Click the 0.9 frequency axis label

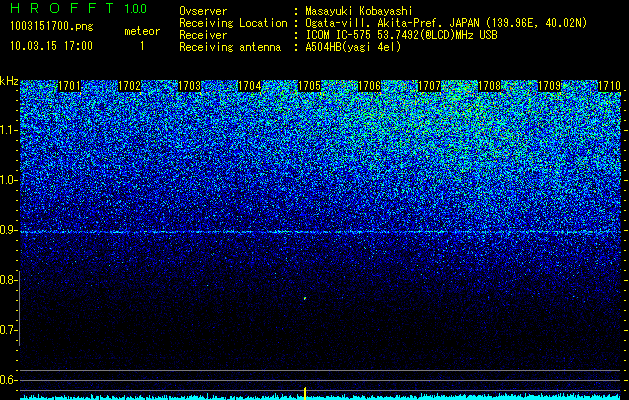pos(8,230)
